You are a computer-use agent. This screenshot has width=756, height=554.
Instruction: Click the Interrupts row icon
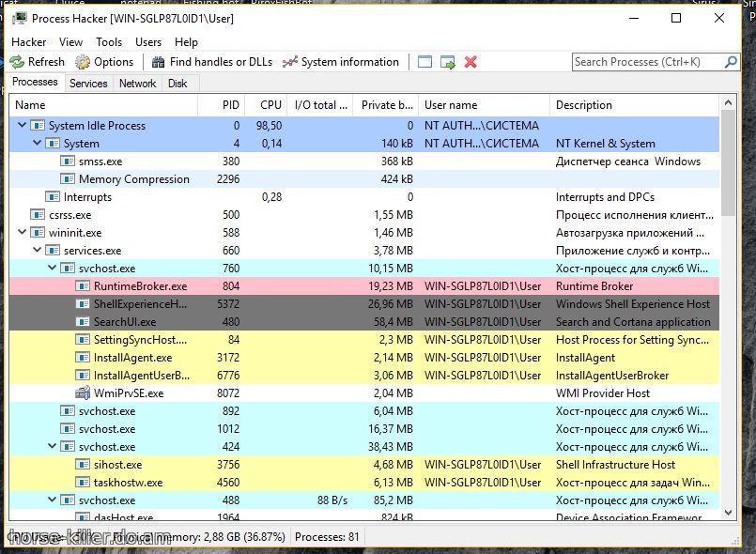(52, 197)
